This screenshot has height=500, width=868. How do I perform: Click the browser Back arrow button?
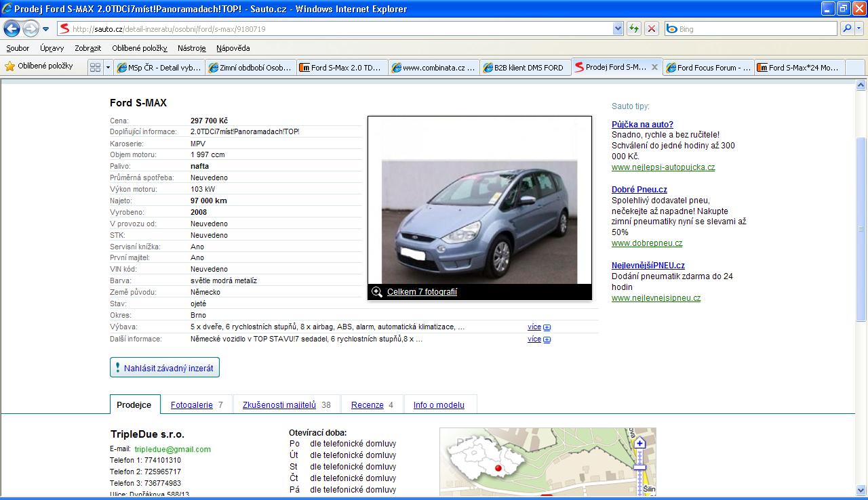[12, 28]
